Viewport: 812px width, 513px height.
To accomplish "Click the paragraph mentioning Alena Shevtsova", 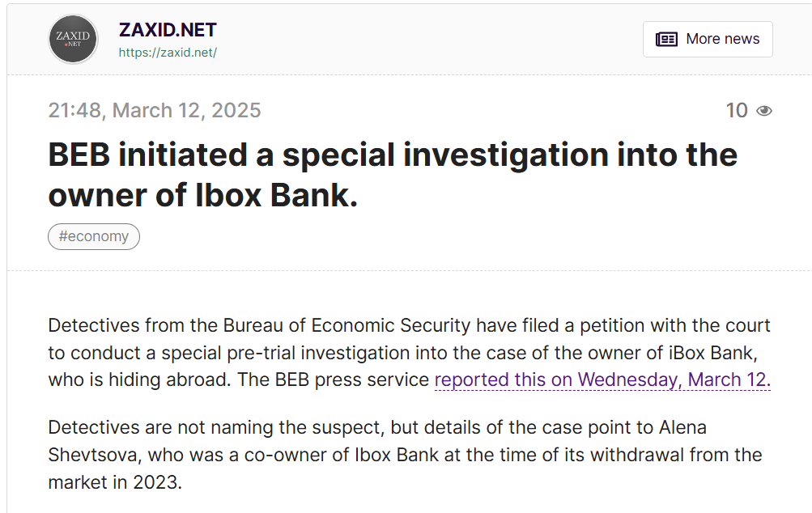I will coord(405,455).
